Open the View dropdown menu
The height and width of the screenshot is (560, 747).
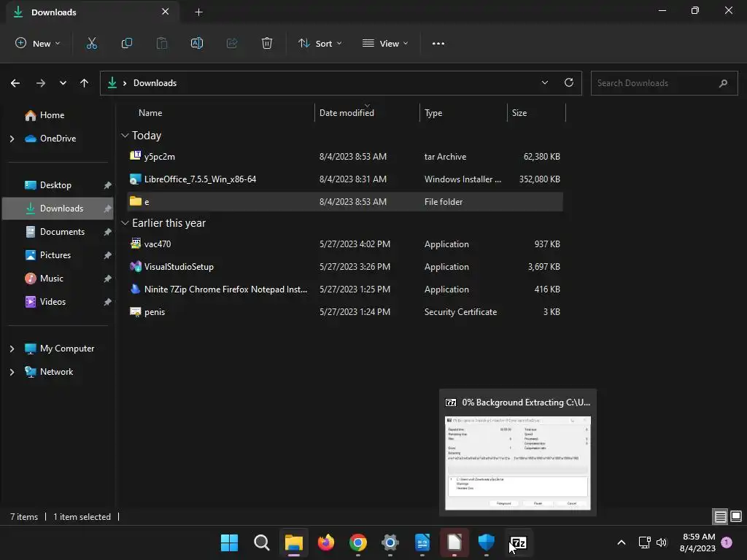click(x=385, y=43)
